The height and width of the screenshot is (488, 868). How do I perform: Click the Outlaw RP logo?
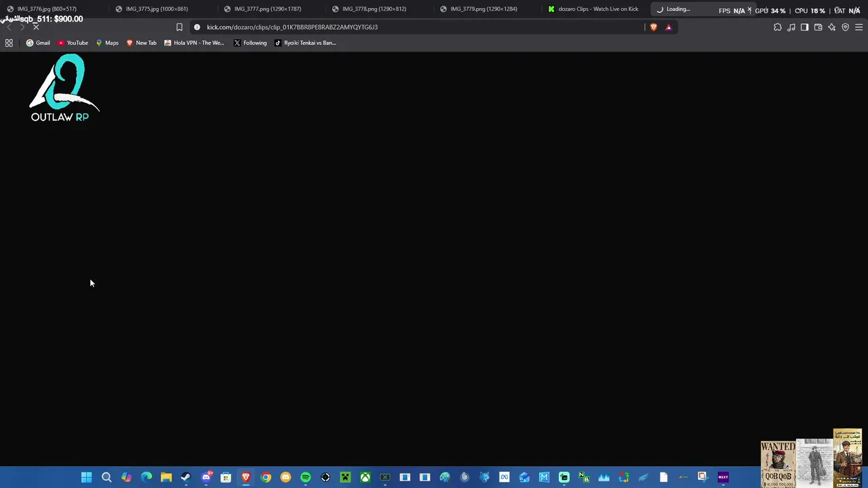point(63,88)
